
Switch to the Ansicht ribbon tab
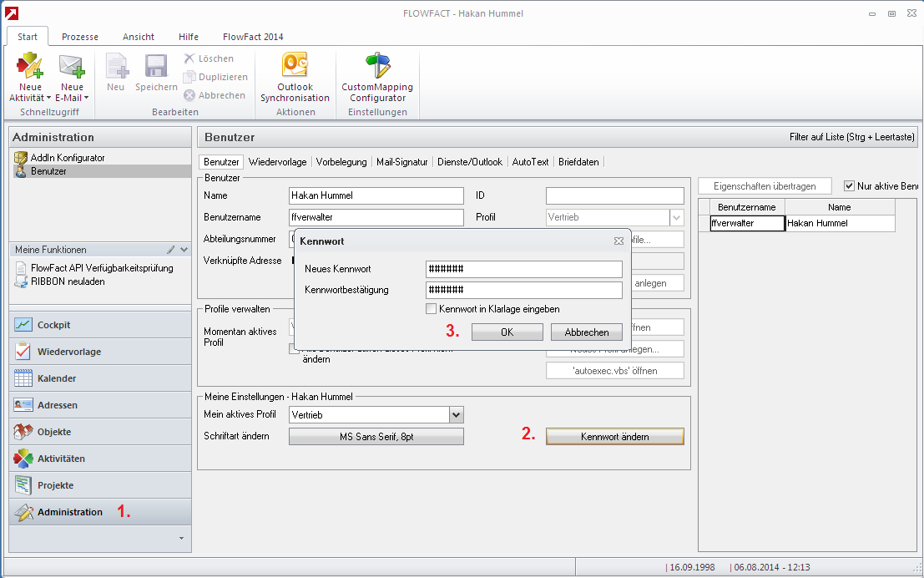point(139,37)
